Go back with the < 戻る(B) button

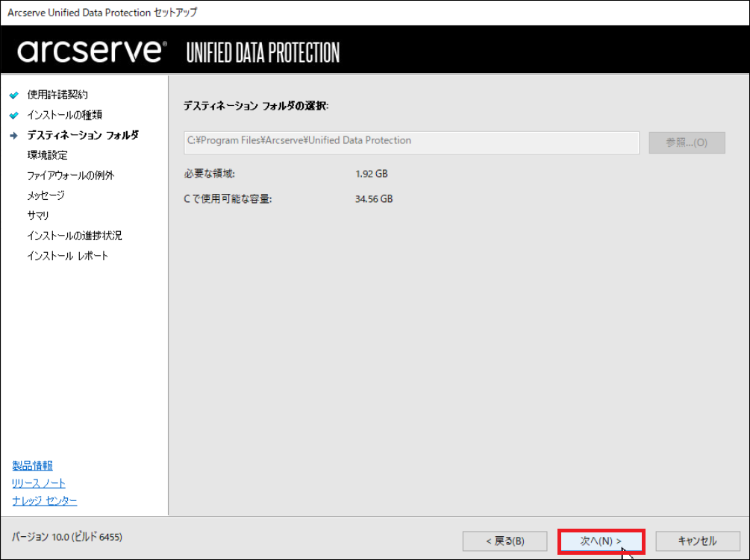[504, 541]
